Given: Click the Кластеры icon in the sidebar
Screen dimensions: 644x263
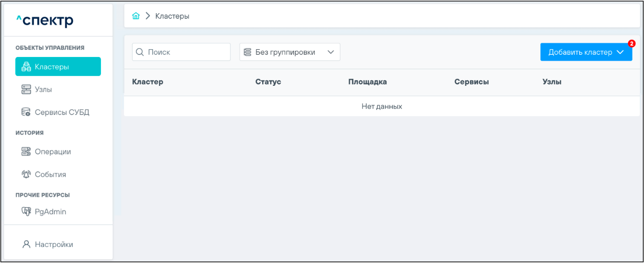Looking at the screenshot, I should [x=26, y=67].
